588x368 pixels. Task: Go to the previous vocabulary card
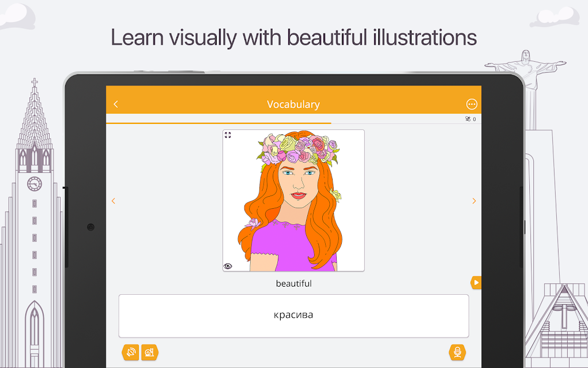[x=113, y=201]
